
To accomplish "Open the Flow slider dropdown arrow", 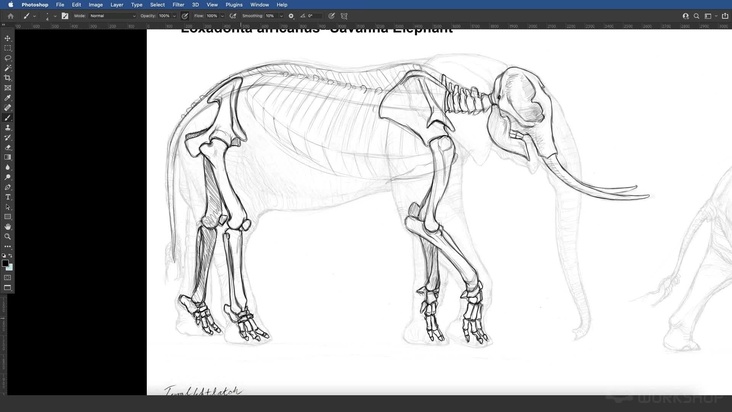I will coord(222,16).
